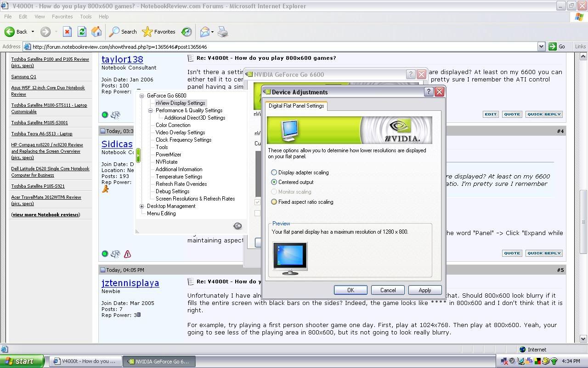Open the Favorites menu in menu bar
The width and height of the screenshot is (588, 368).
[62, 17]
